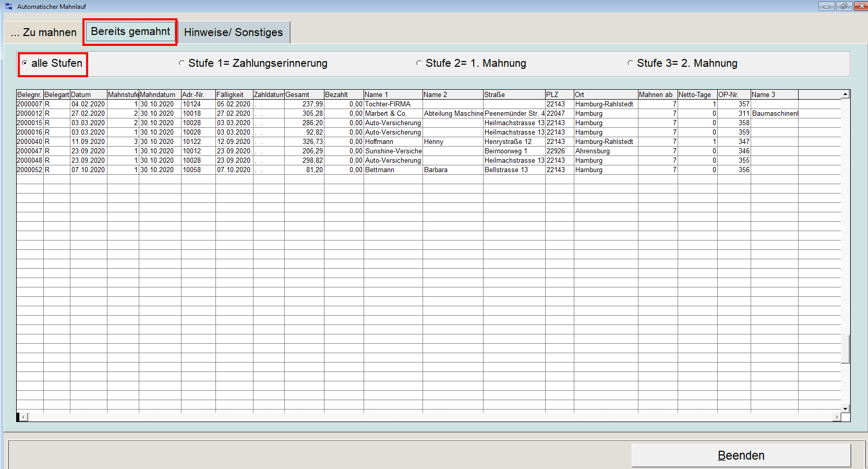The width and height of the screenshot is (868, 469).
Task: Click the 'Name 2' column header
Action: [x=453, y=94]
